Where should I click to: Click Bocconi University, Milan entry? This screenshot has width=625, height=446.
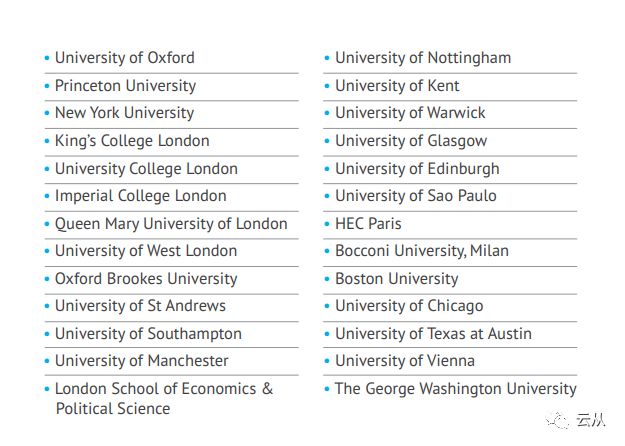click(422, 251)
